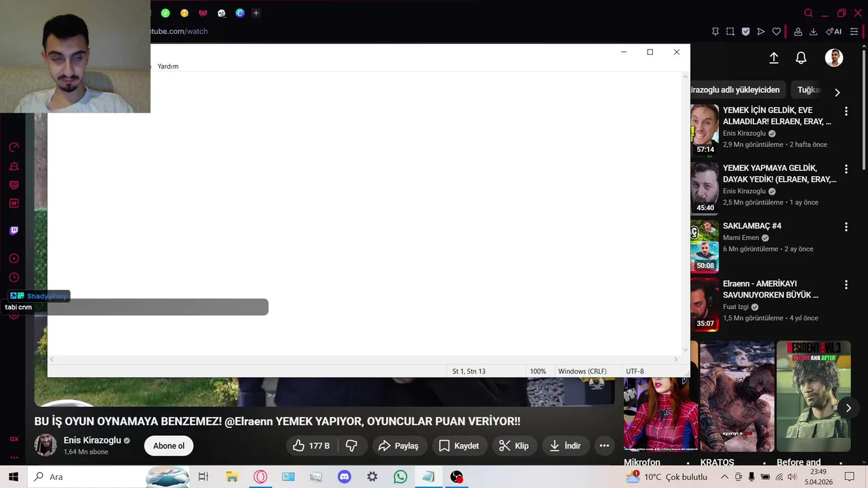The height and width of the screenshot is (488, 868).
Task: Click the red tab search magnifier icon
Action: 808,13
